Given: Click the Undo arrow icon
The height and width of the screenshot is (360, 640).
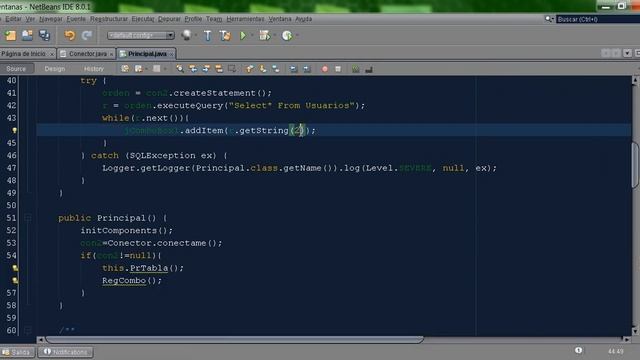Looking at the screenshot, I should click(x=69, y=36).
